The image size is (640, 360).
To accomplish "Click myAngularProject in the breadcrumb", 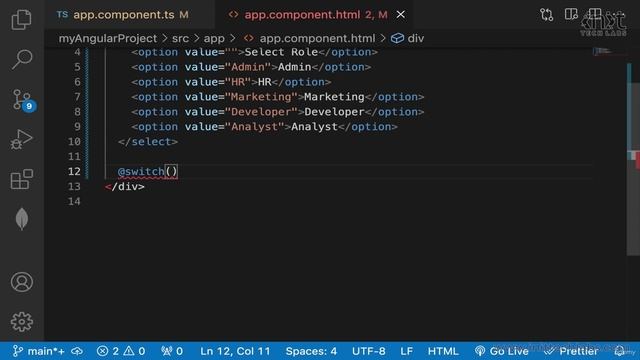I will [108, 38].
